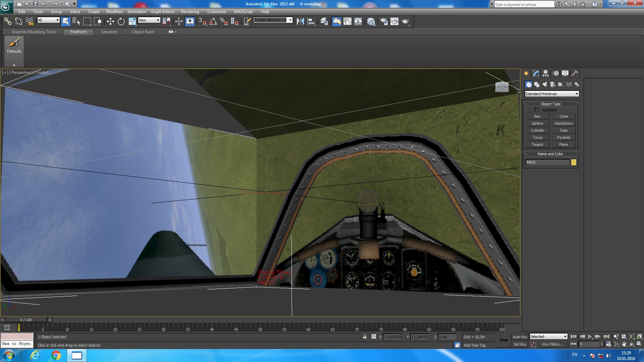Click the GeoSphere primitive button
The image size is (644, 362).
point(563,123)
